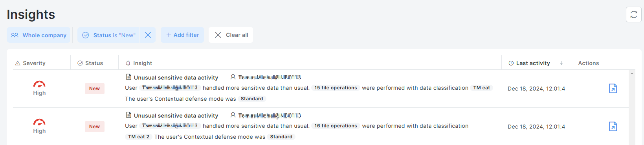Viewport: 644px width, 145px height.
Task: Clear all filters
Action: (231, 35)
